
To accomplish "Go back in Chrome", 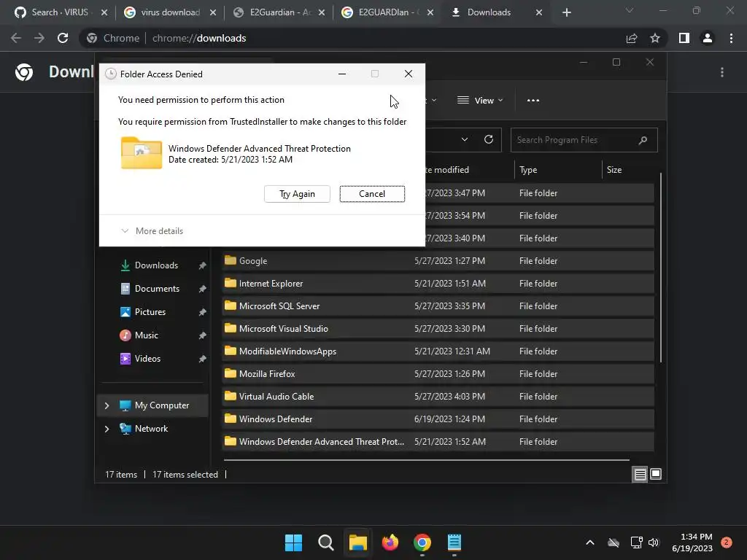I will point(16,38).
